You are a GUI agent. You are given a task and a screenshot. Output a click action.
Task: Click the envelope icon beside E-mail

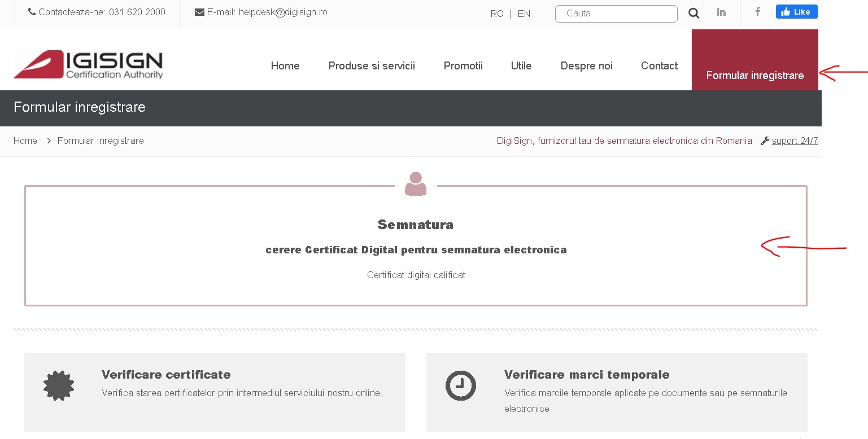point(199,12)
